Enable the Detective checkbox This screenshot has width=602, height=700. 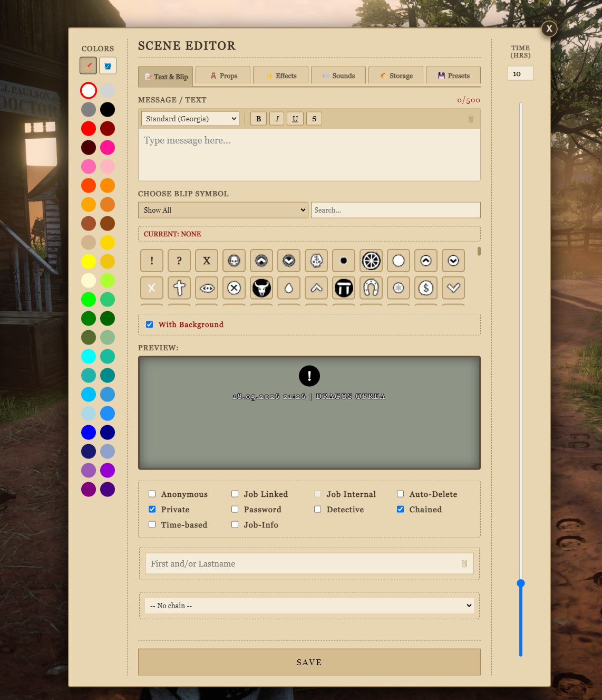coord(318,510)
